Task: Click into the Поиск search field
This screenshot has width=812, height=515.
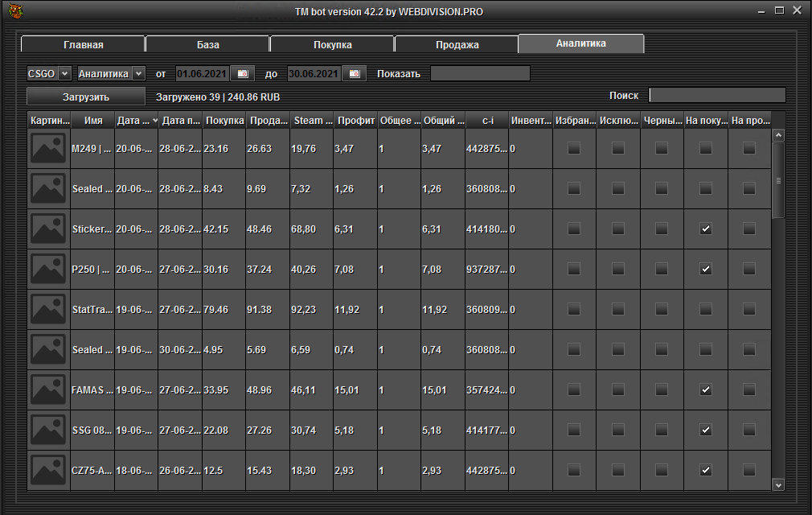Action: pyautogui.click(x=717, y=95)
